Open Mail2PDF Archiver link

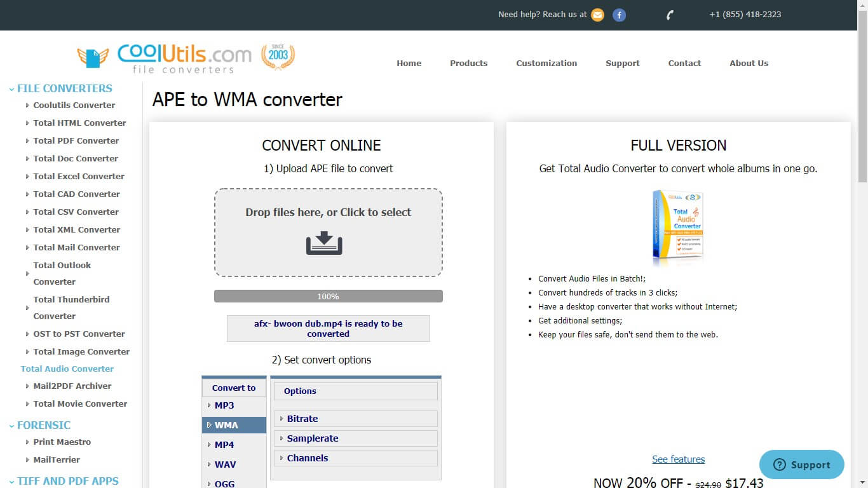(72, 386)
